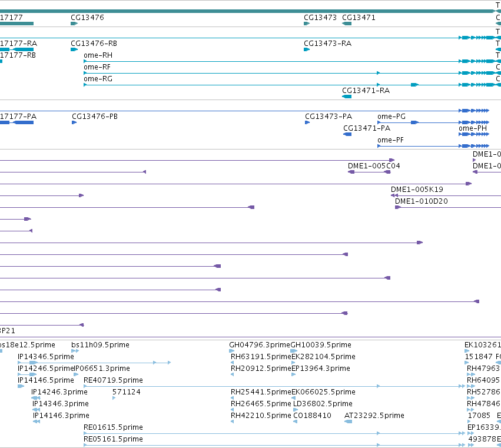Click the 17177-RA transcript label
The height and width of the screenshot is (448, 501).
18,44
